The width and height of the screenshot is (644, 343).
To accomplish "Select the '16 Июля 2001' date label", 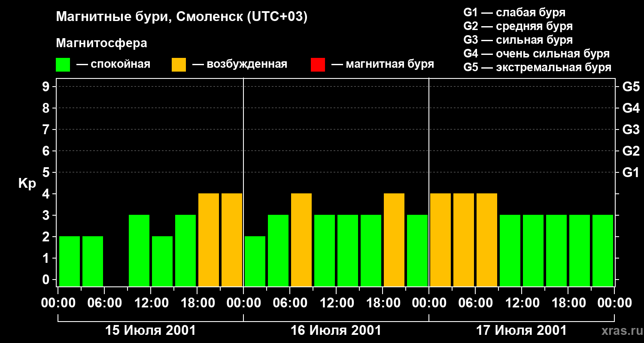I will (336, 331).
